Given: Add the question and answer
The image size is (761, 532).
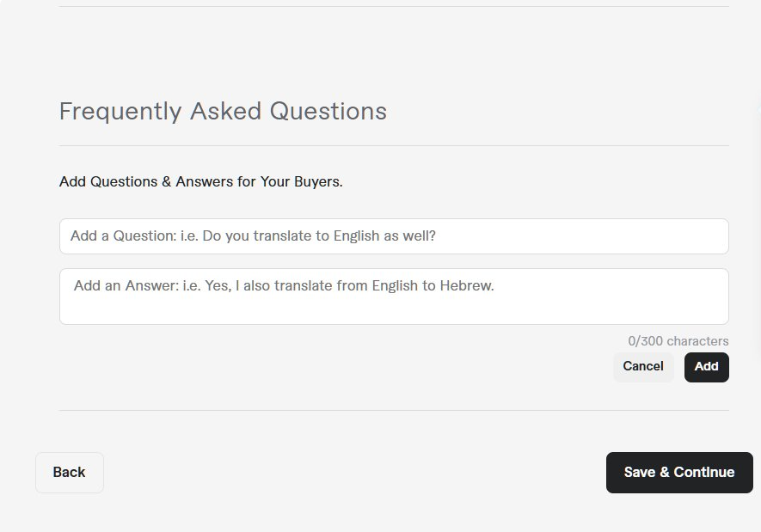Looking at the screenshot, I should pos(706,367).
